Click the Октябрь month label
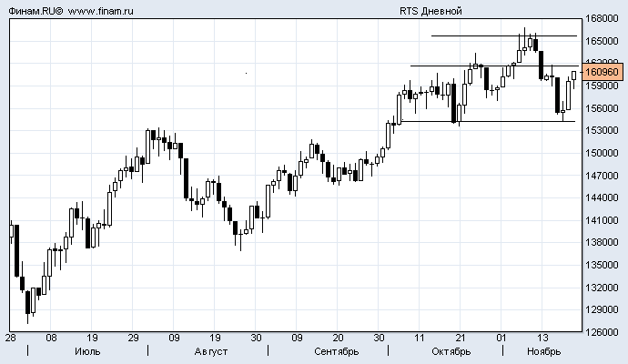 (x=451, y=352)
